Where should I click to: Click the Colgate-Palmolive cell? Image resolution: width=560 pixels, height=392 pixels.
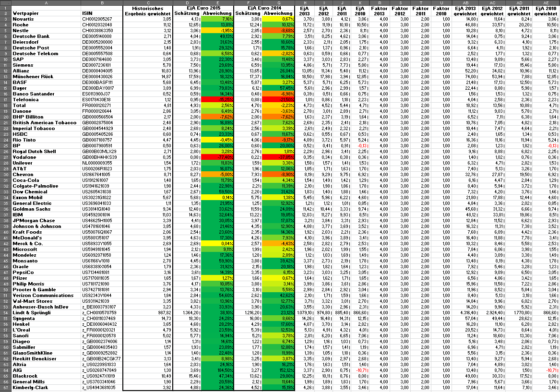point(46,186)
